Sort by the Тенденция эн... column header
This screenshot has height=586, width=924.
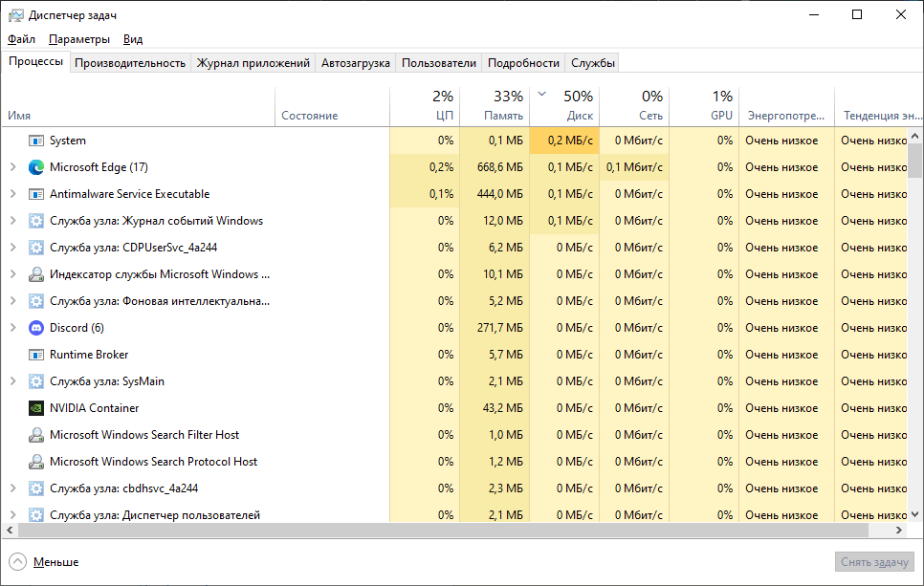(879, 107)
